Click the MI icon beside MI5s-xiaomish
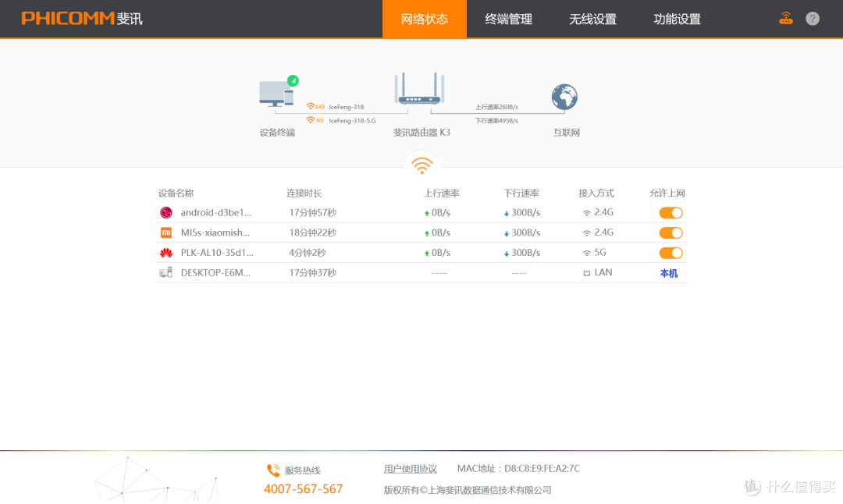This screenshot has width=843, height=504. 166,232
